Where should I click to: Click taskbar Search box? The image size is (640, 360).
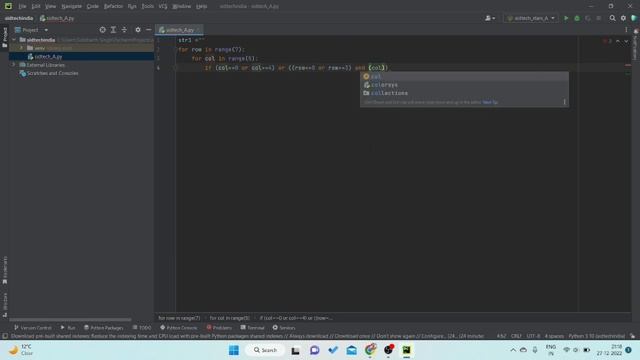coord(265,350)
